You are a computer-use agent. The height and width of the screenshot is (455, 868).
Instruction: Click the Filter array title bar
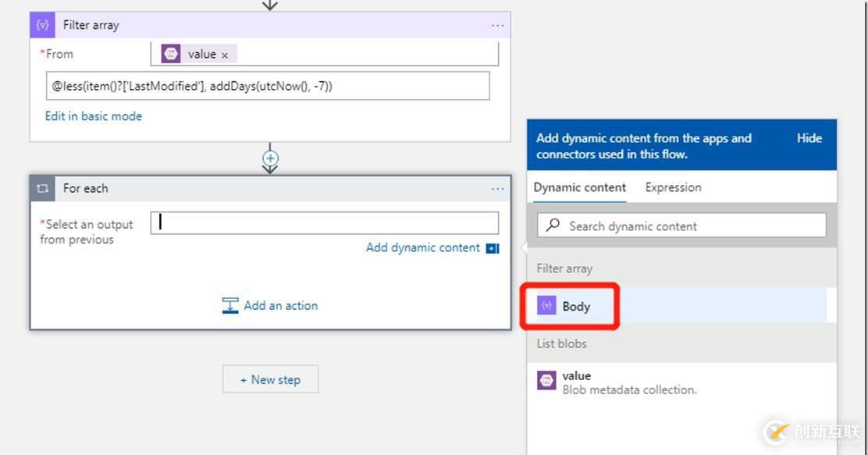[x=269, y=25]
